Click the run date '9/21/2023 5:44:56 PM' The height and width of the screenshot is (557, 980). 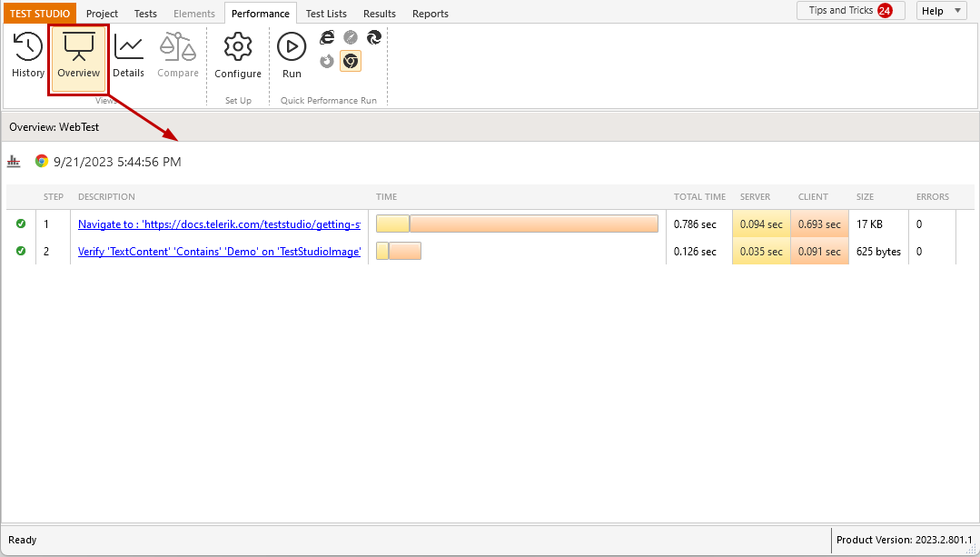(x=117, y=162)
